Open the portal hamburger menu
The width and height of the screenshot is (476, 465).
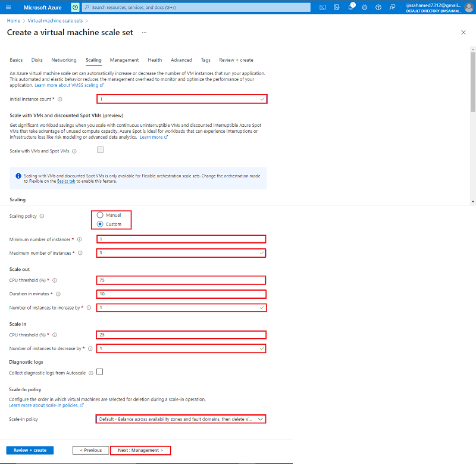8,7
